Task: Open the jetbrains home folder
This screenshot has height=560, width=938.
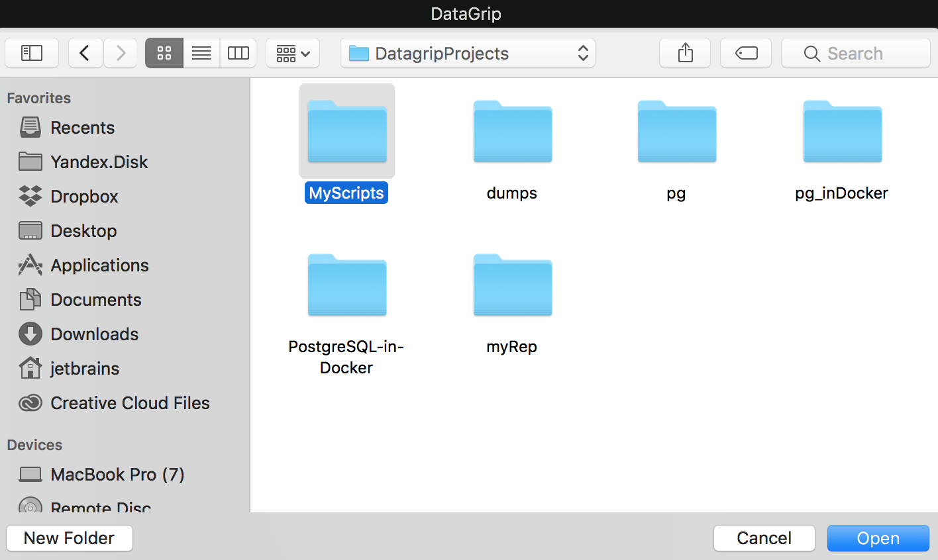Action: pos(69,368)
